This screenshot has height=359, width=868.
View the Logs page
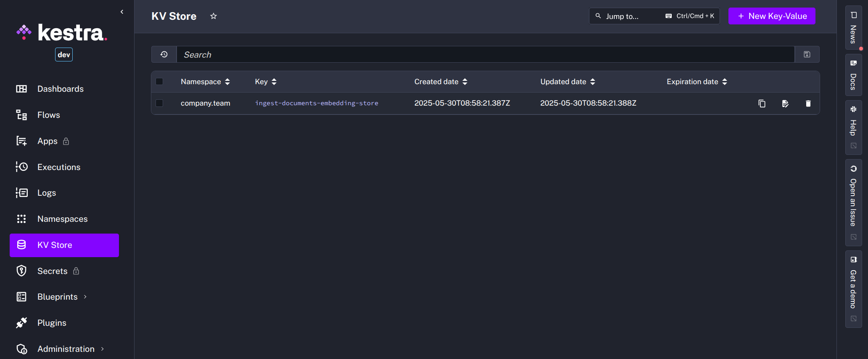(x=64, y=193)
